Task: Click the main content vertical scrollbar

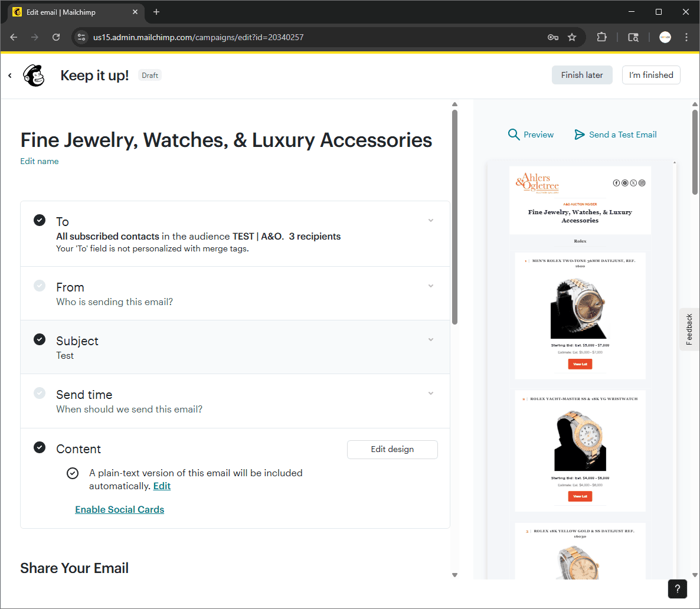Action: tap(454, 217)
